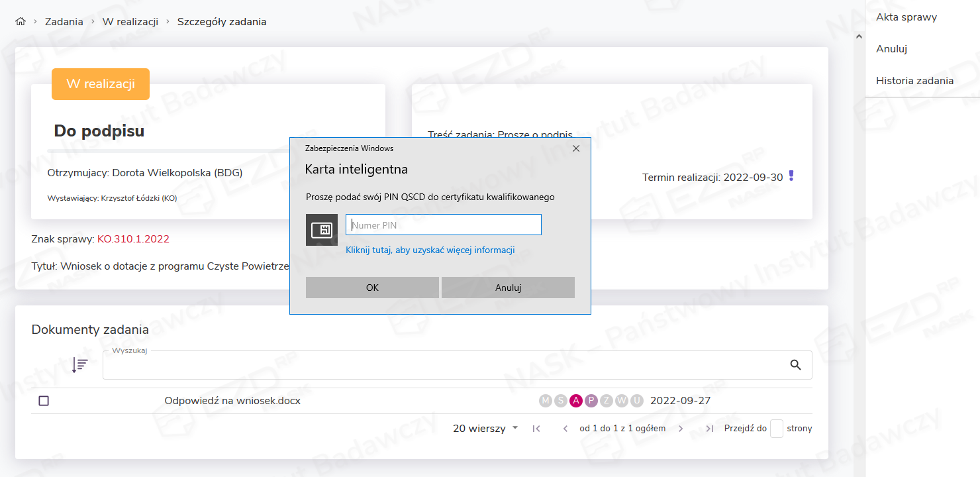Viewport: 980px width, 477px height.
Task: Go to the first page arrow
Action: click(x=536, y=429)
